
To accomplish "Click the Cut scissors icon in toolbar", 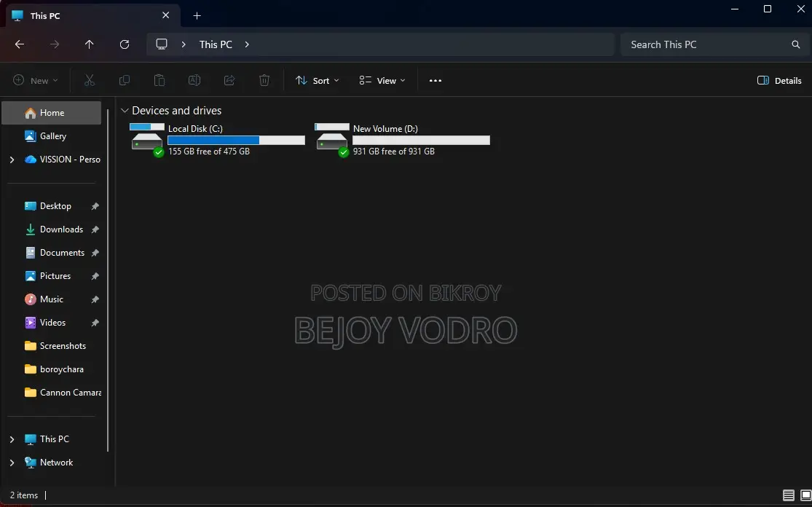I will pos(90,80).
